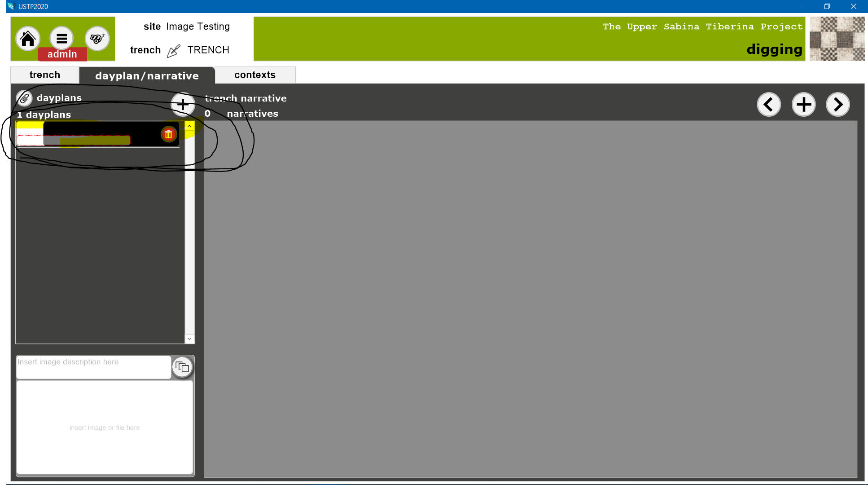Viewport: 868px width, 485px height.
Task: Click the cannon celebration icon
Action: pos(97,39)
